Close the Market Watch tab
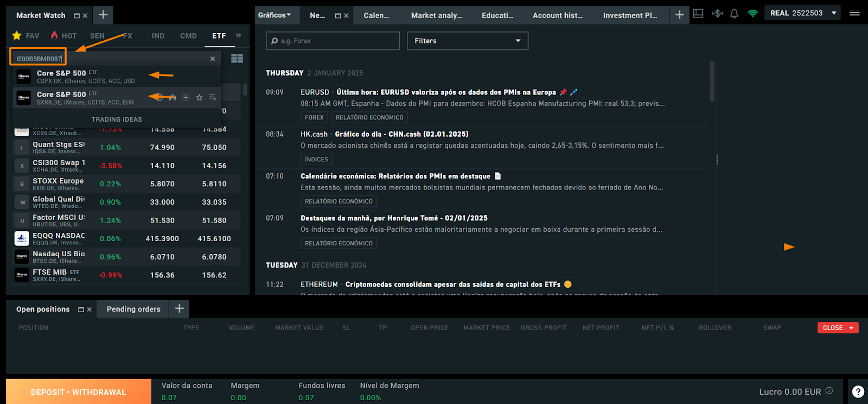868x404 pixels. (85, 16)
